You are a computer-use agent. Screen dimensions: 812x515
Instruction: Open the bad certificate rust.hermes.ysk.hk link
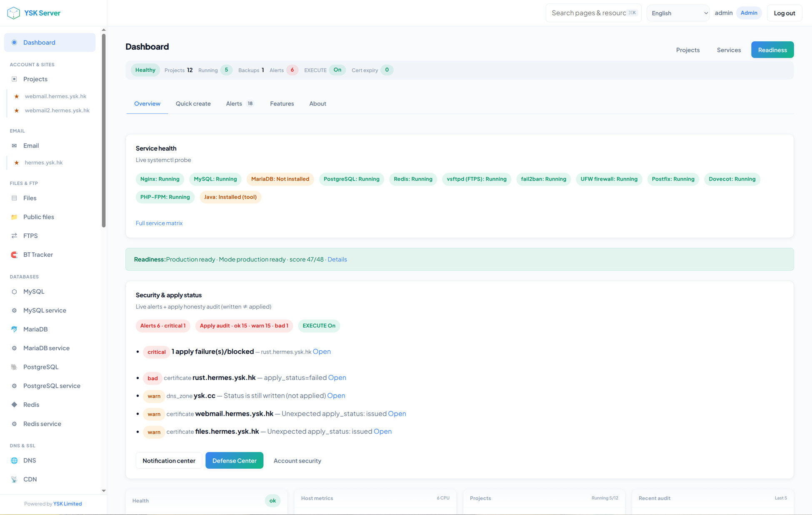tap(337, 378)
